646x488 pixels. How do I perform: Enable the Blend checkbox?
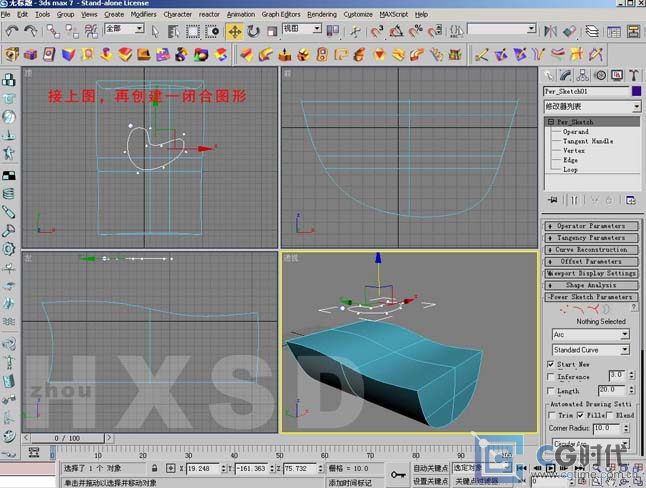(x=610, y=415)
